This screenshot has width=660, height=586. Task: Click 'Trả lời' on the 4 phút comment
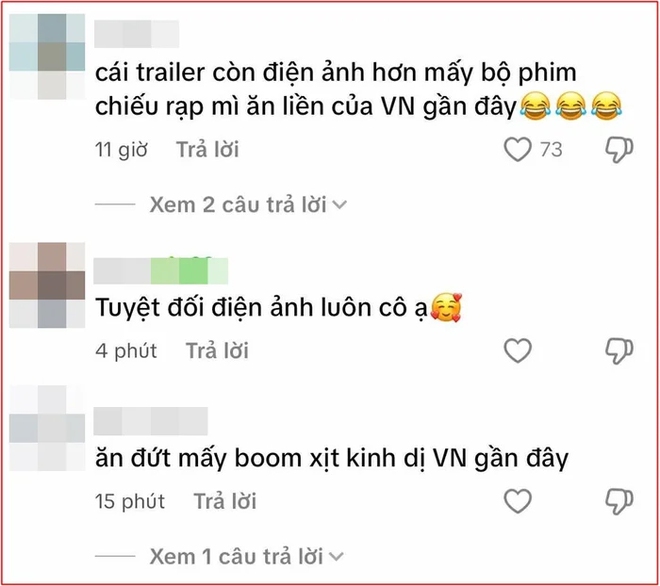217,351
